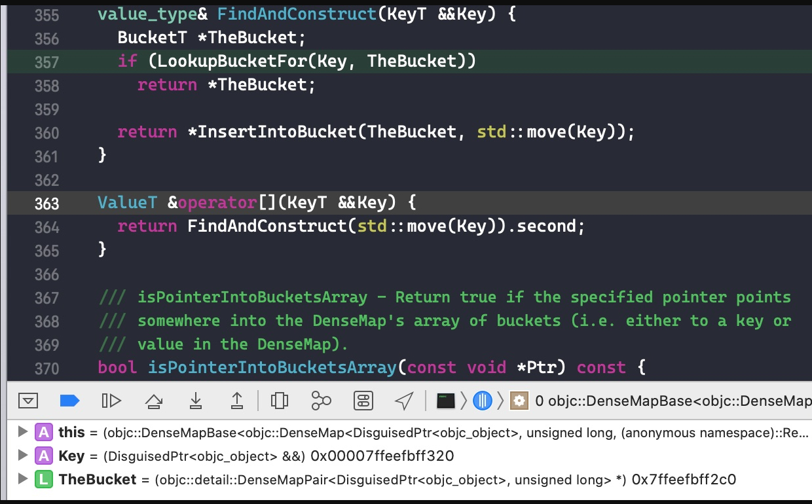Click 'ValueT' in line 363
Viewport: 812px width, 504px height.
(127, 203)
